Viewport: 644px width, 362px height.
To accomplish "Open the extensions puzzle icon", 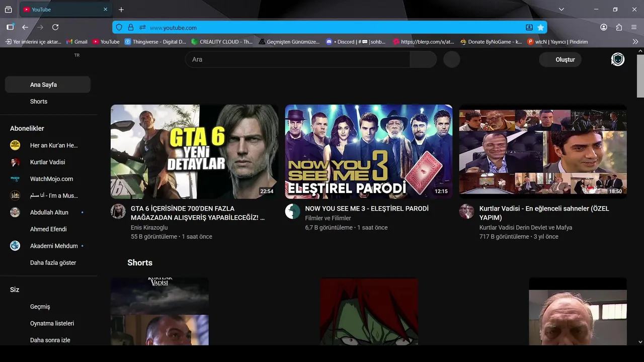I will click(619, 27).
